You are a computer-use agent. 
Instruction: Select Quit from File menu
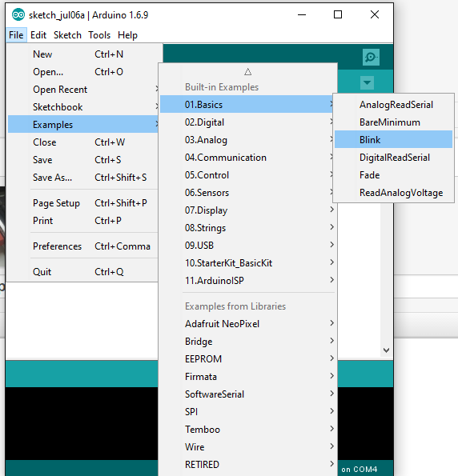click(82, 272)
